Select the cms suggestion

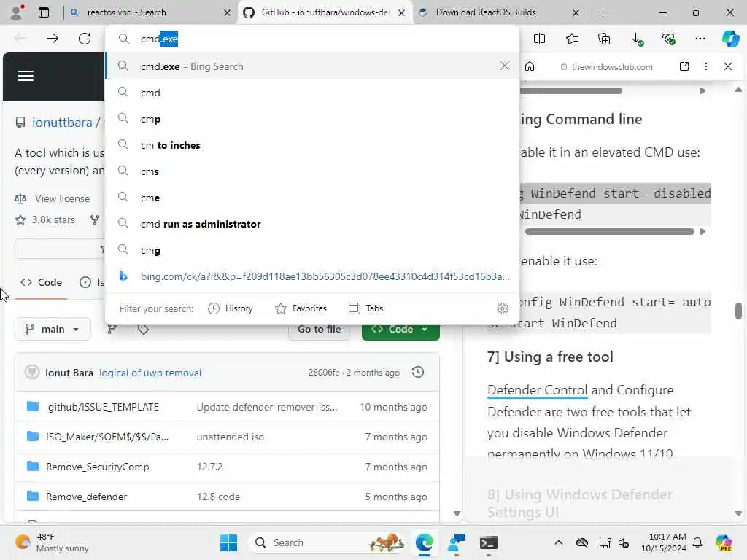tap(312, 171)
